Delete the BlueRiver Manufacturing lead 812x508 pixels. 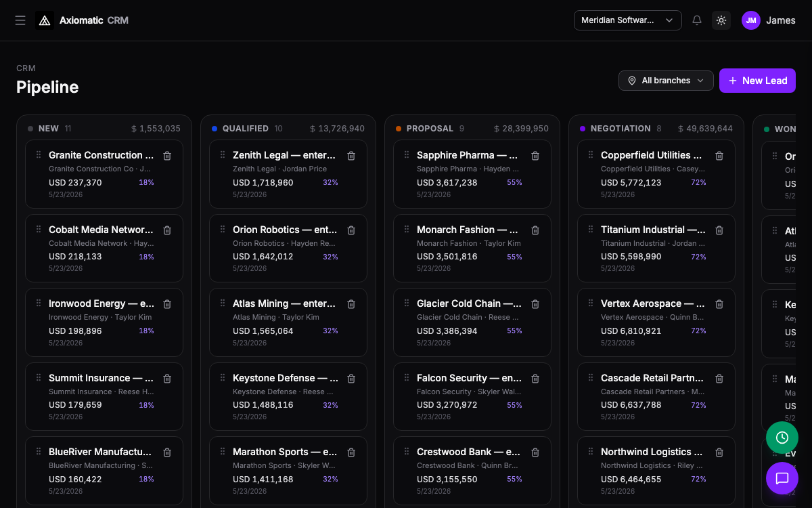[x=167, y=452]
